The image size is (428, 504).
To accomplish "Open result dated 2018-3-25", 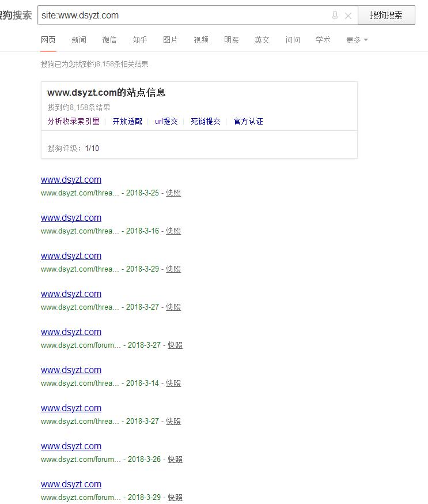I will click(x=71, y=180).
